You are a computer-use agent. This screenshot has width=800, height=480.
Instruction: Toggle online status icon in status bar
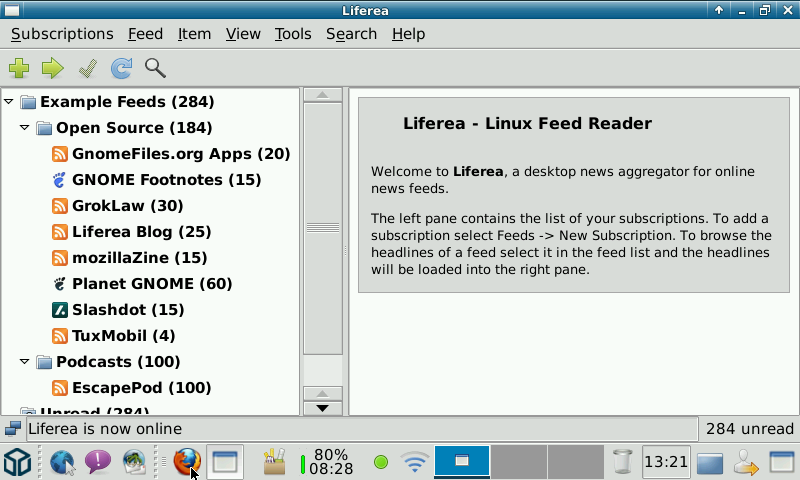(13, 429)
